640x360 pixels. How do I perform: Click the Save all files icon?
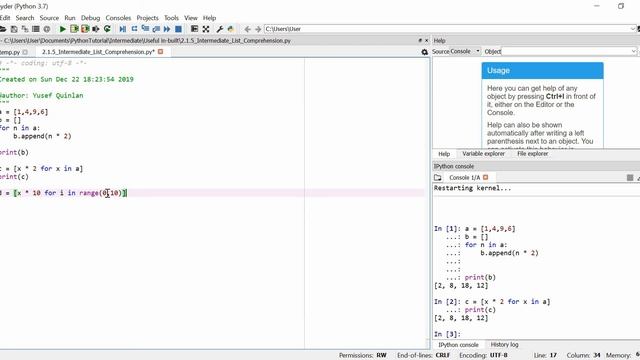click(25, 29)
